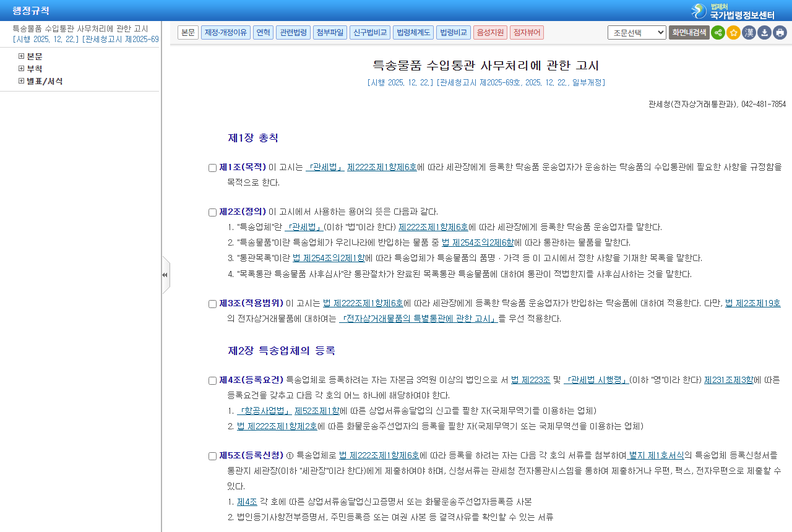Image resolution: width=792 pixels, height=532 pixels.
Task: Open the 조문선택 dropdown
Action: [x=637, y=33]
